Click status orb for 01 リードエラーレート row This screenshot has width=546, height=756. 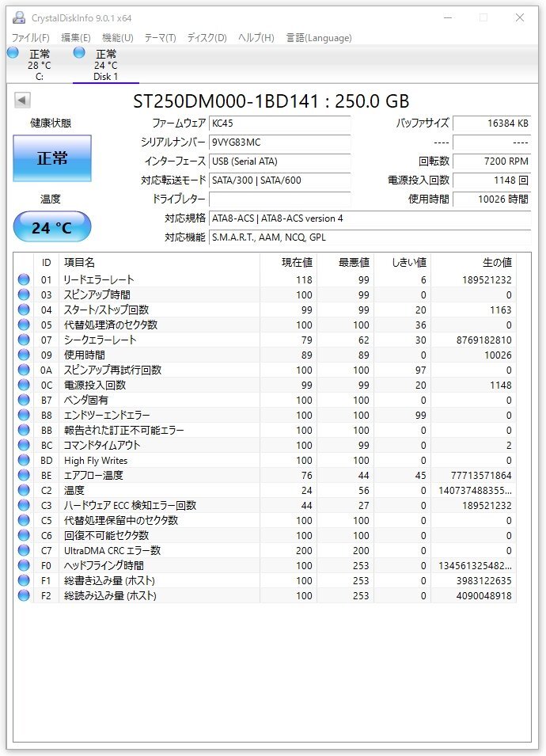(24, 279)
